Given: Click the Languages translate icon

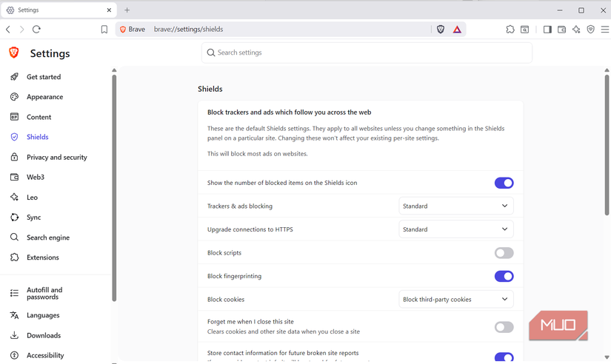Looking at the screenshot, I should pyautogui.click(x=14, y=315).
